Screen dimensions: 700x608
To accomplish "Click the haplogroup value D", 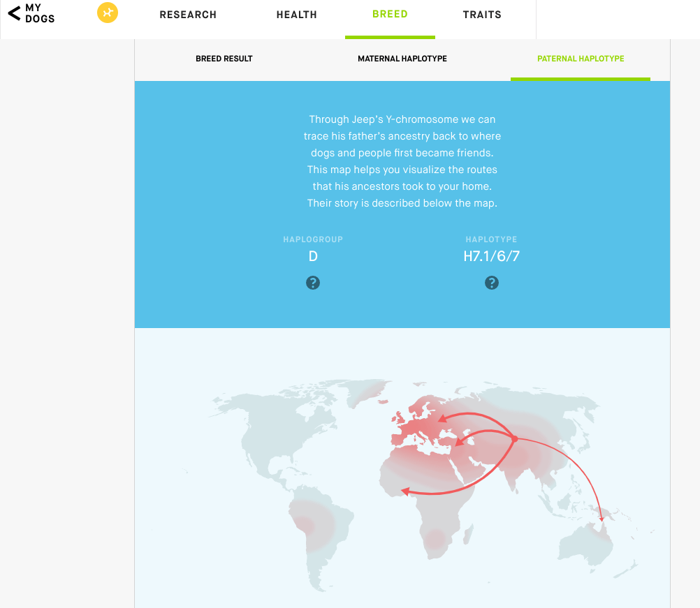I will [313, 256].
